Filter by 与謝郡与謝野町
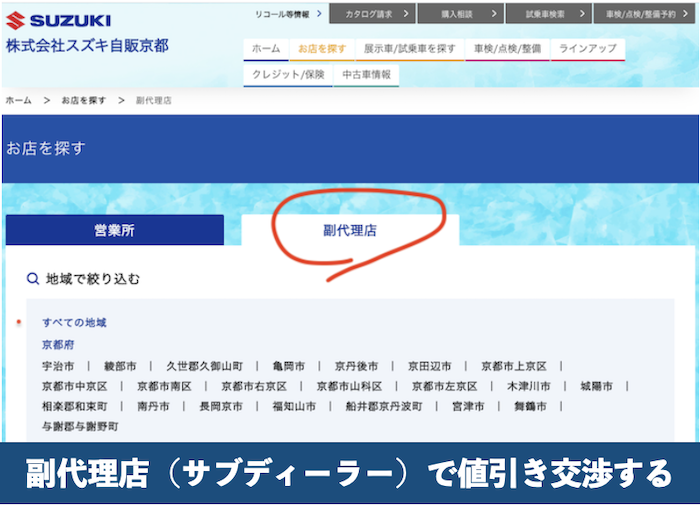This screenshot has height=506, width=700. 80,427
